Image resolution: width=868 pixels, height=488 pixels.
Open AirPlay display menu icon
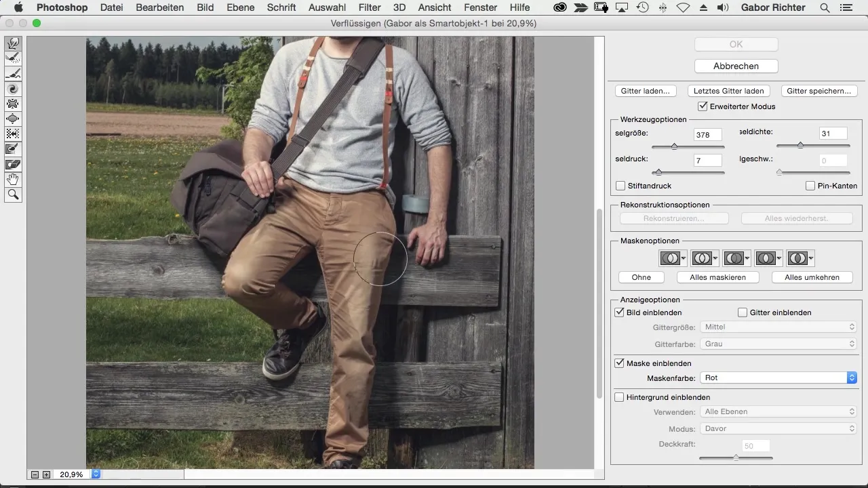[x=623, y=7]
